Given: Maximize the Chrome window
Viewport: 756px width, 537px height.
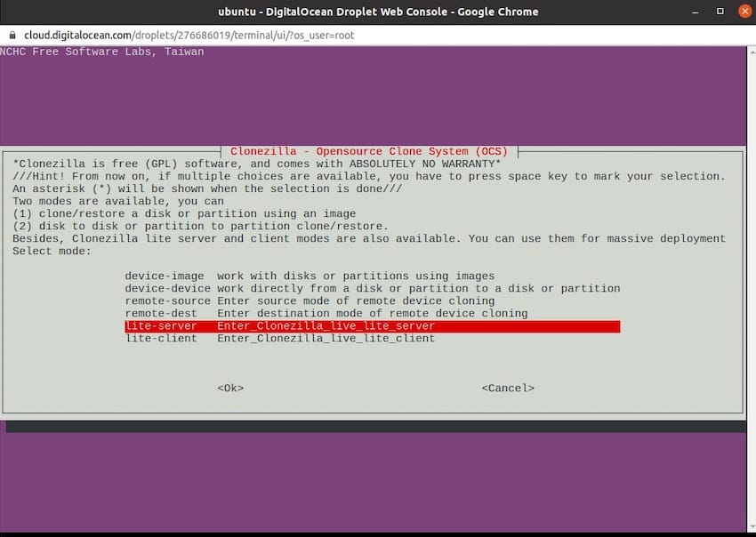Looking at the screenshot, I should point(720,12).
